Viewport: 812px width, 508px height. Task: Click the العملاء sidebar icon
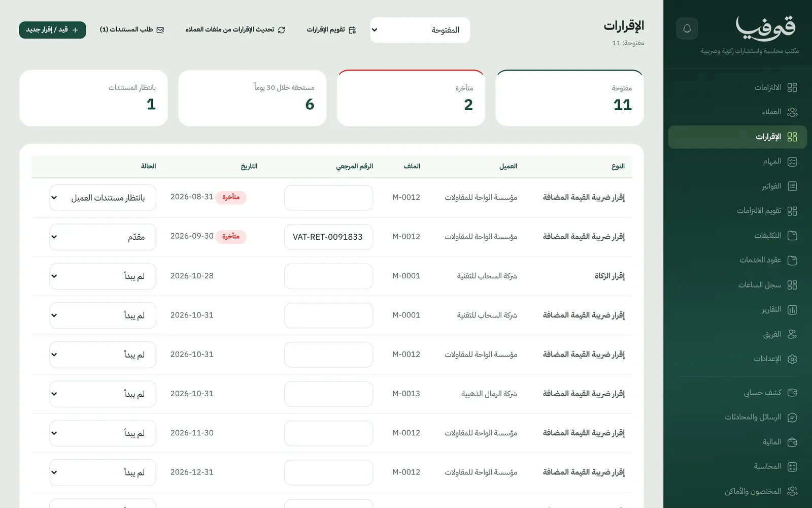click(792, 112)
